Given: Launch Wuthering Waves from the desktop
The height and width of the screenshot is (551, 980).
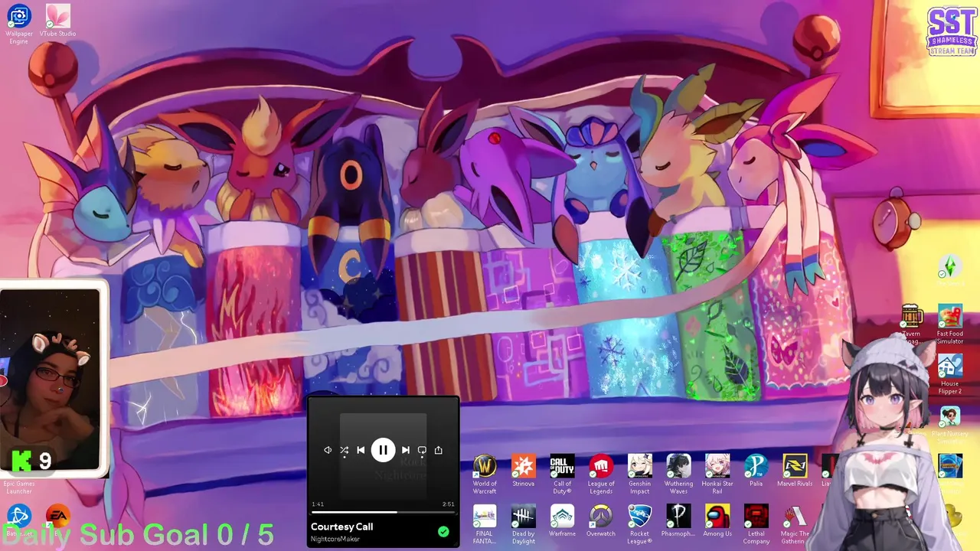Looking at the screenshot, I should [678, 474].
